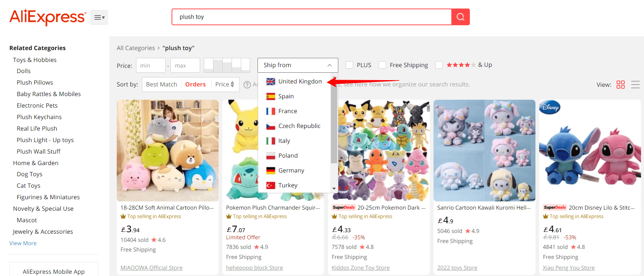
Task: Click the Czech Republic flag icon
Action: [x=271, y=126]
